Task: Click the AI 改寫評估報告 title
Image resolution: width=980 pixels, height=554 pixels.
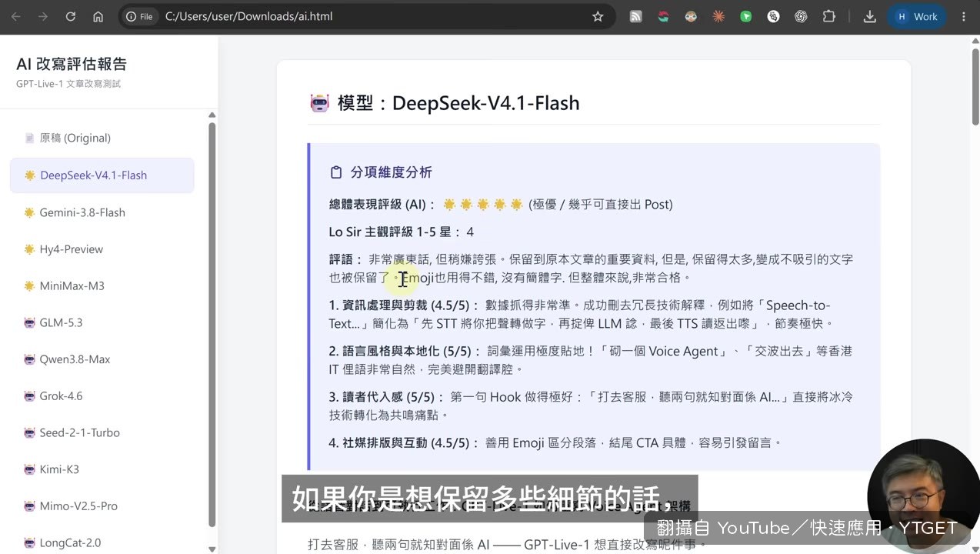Action: (x=72, y=64)
